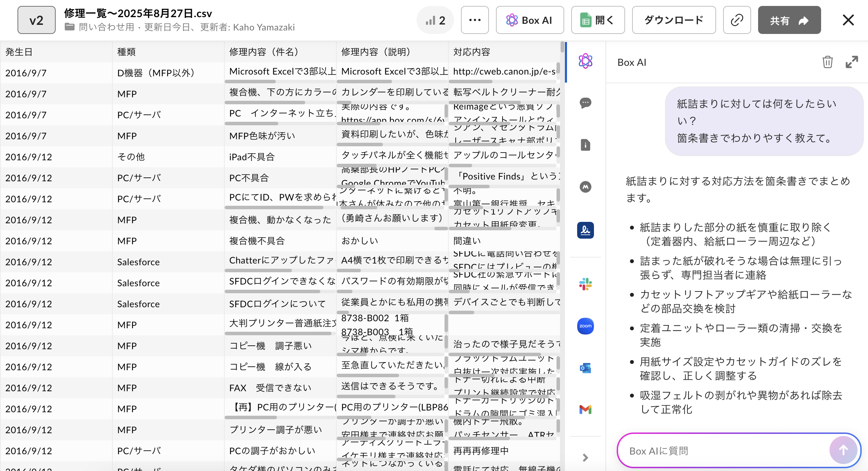This screenshot has height=471, width=868.
Task: Collapse the sidebar with chevron arrow
Action: (x=585, y=457)
